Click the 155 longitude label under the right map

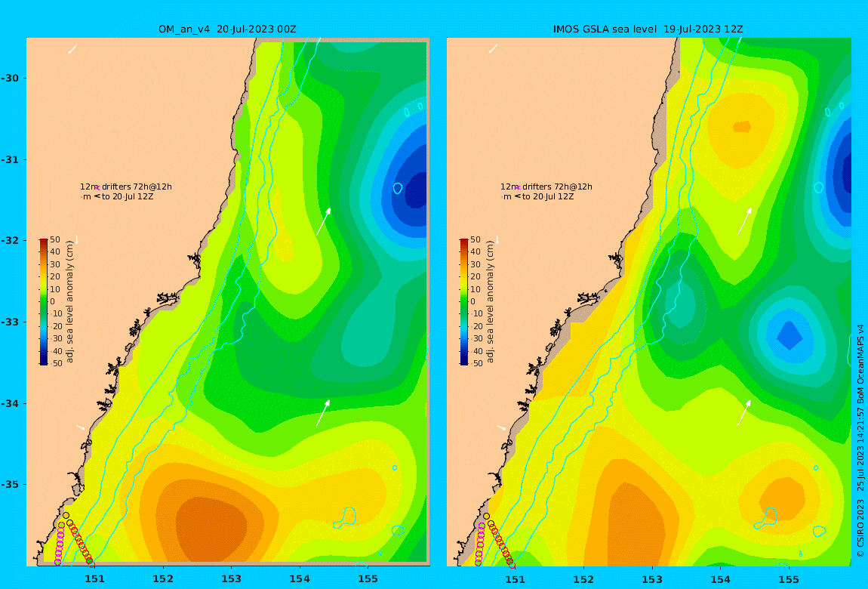789,579
